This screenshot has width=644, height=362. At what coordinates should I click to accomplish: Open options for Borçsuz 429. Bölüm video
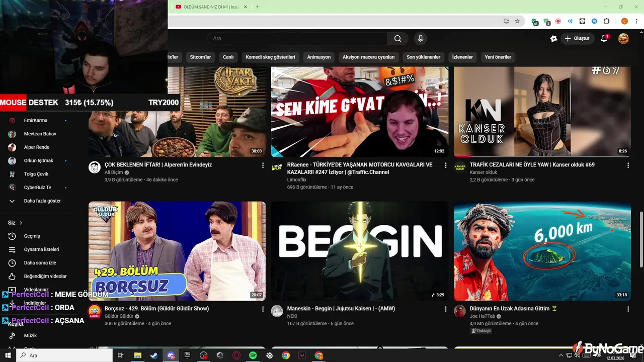pyautogui.click(x=263, y=309)
